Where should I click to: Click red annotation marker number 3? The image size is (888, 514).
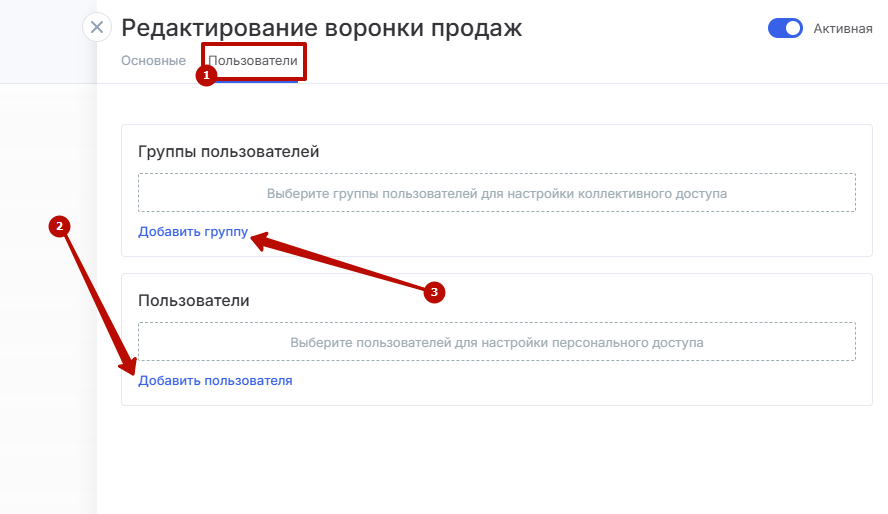click(x=433, y=292)
